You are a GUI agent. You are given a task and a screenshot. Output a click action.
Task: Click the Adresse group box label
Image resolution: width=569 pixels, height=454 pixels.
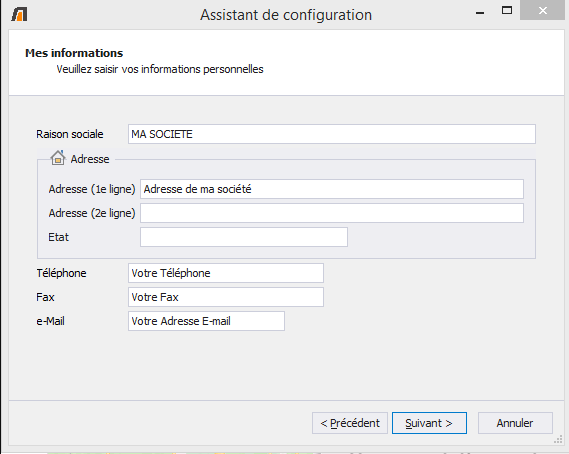click(90, 159)
